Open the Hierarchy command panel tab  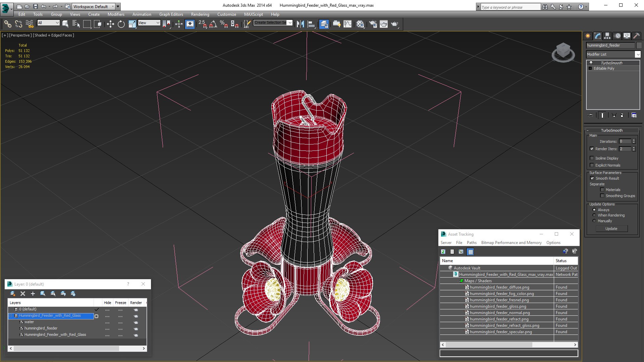(x=607, y=36)
